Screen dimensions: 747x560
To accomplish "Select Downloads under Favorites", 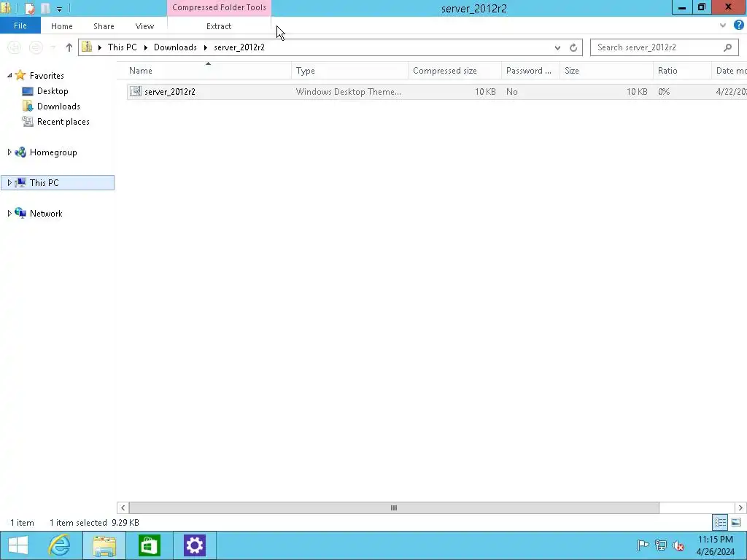I will [x=58, y=106].
